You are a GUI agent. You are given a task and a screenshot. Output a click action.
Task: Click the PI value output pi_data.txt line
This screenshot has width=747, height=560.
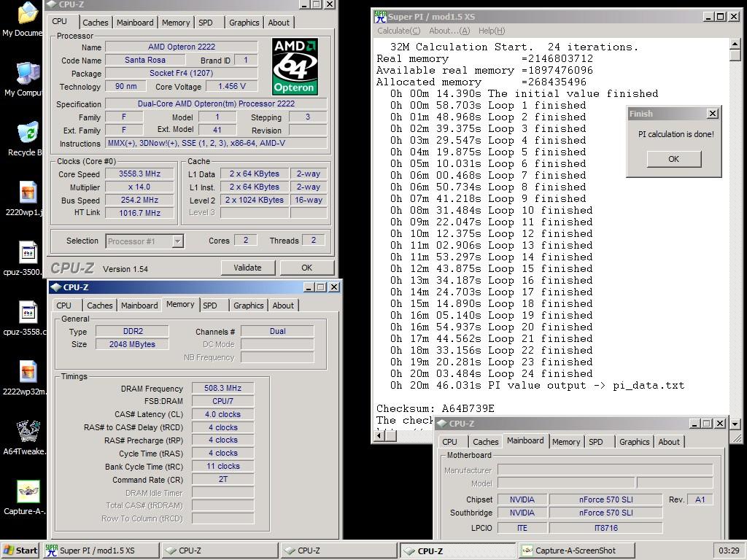coord(538,385)
